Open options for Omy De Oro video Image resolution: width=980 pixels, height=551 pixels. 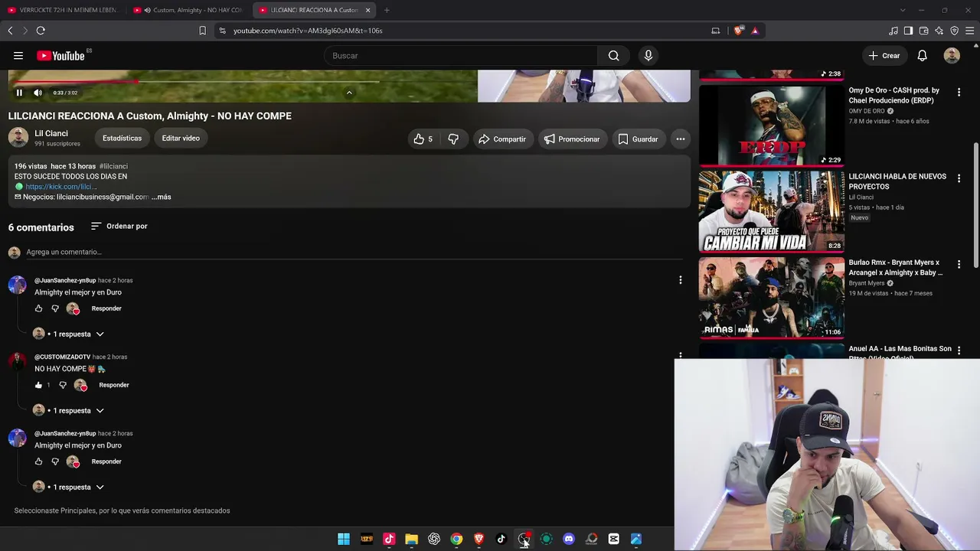959,92
